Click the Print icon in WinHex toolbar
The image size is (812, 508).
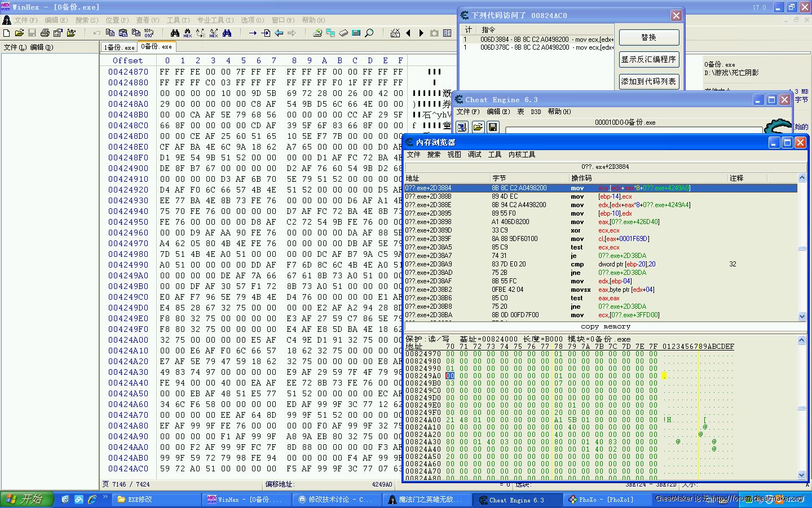pyautogui.click(x=45, y=33)
